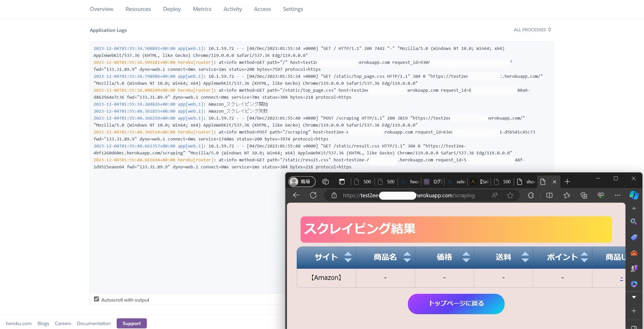Open the Edge profile button labeled 職場

[302, 182]
